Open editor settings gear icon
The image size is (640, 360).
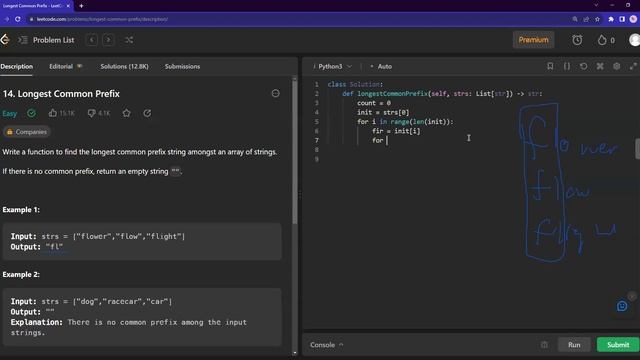616,66
